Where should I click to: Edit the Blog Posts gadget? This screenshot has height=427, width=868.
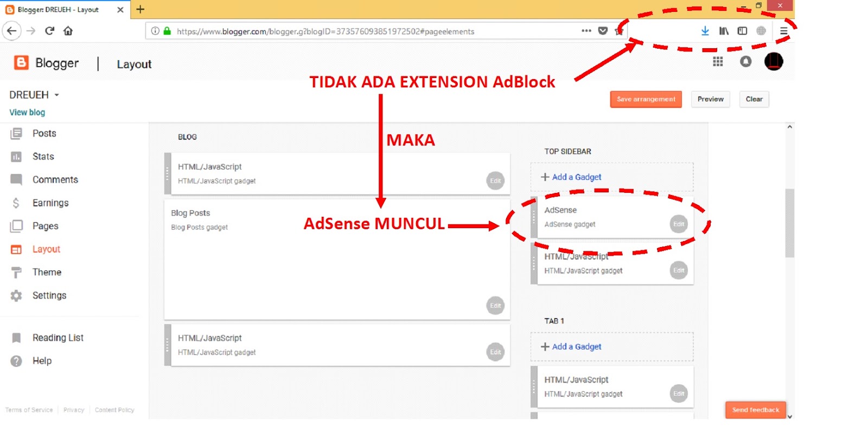tap(495, 306)
